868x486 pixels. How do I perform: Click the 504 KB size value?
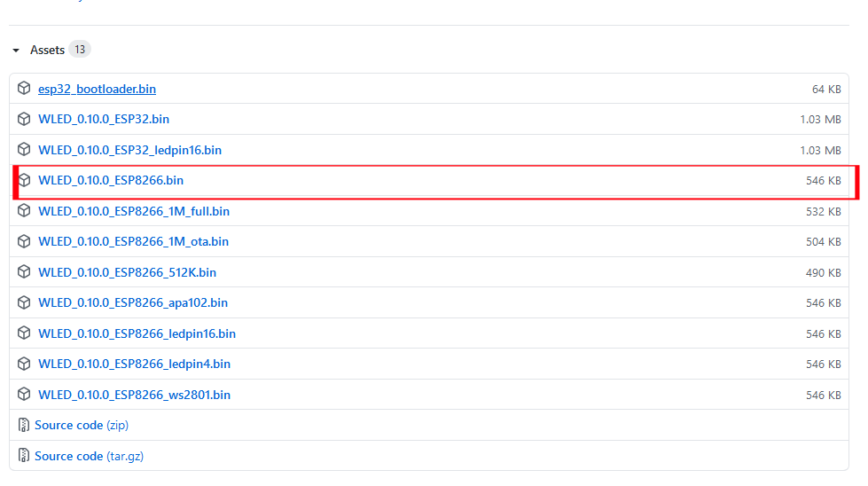pyautogui.click(x=824, y=242)
